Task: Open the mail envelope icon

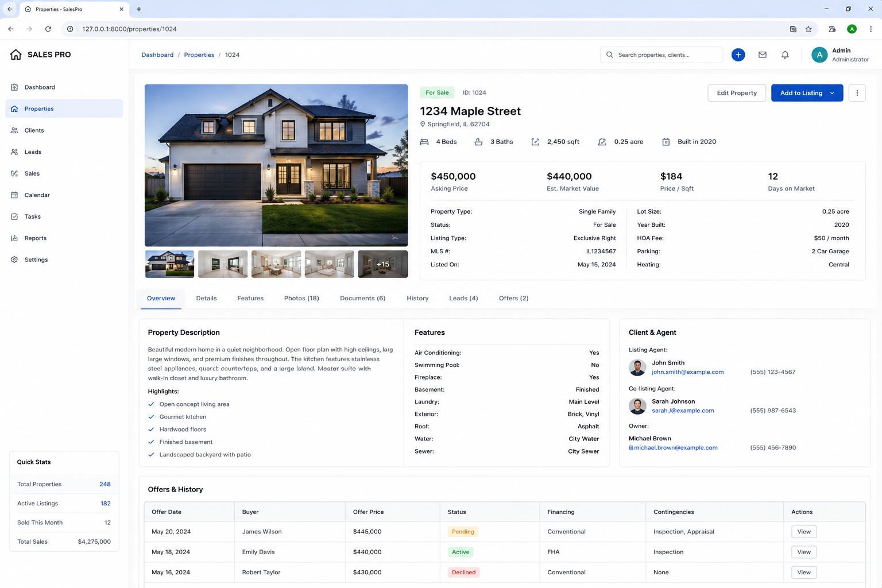Action: (763, 55)
